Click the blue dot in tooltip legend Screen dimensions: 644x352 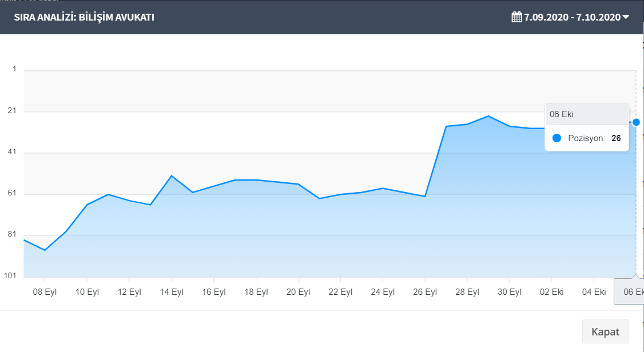(557, 138)
